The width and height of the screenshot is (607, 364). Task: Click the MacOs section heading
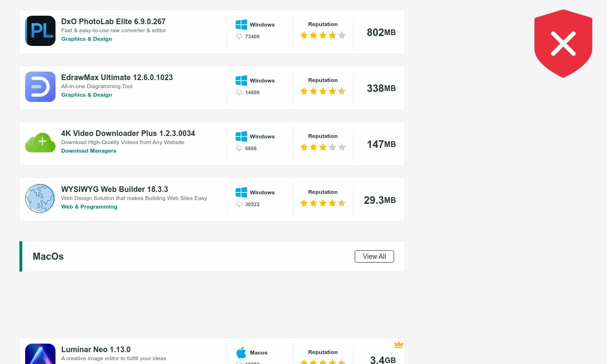pos(48,256)
